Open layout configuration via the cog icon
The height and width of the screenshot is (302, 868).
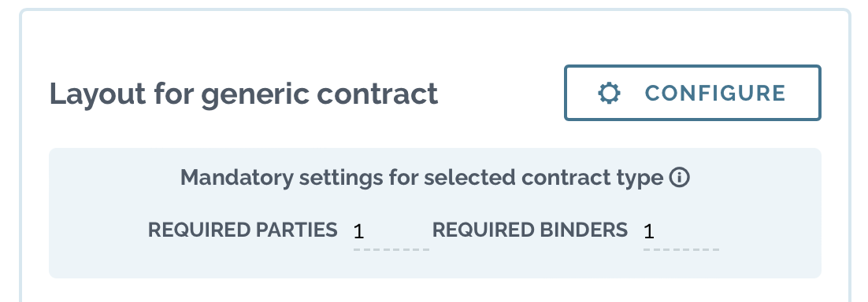click(x=609, y=93)
